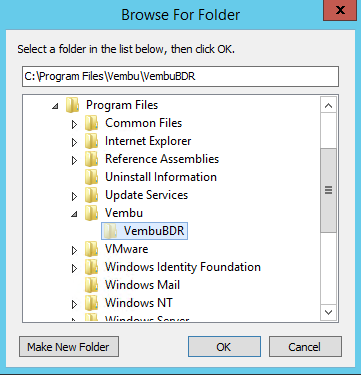This screenshot has height=375, width=361.
Task: Select the Vembu folder label
Action: 124,213
